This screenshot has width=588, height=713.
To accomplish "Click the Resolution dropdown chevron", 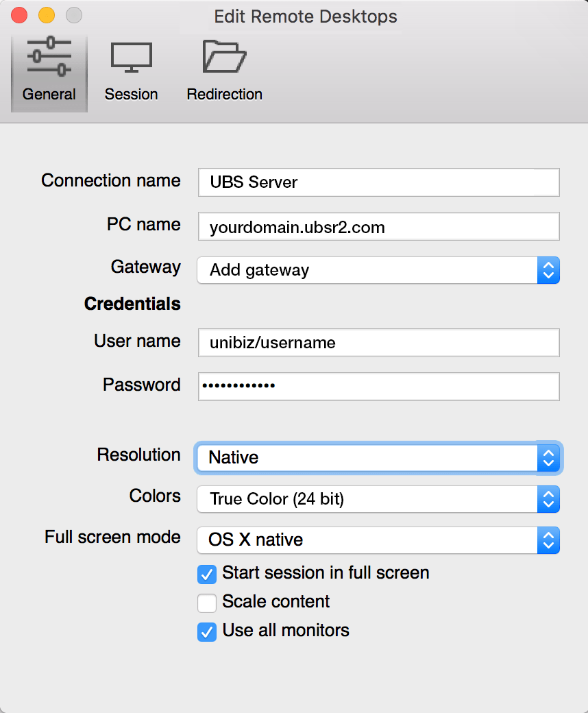I will tap(548, 458).
